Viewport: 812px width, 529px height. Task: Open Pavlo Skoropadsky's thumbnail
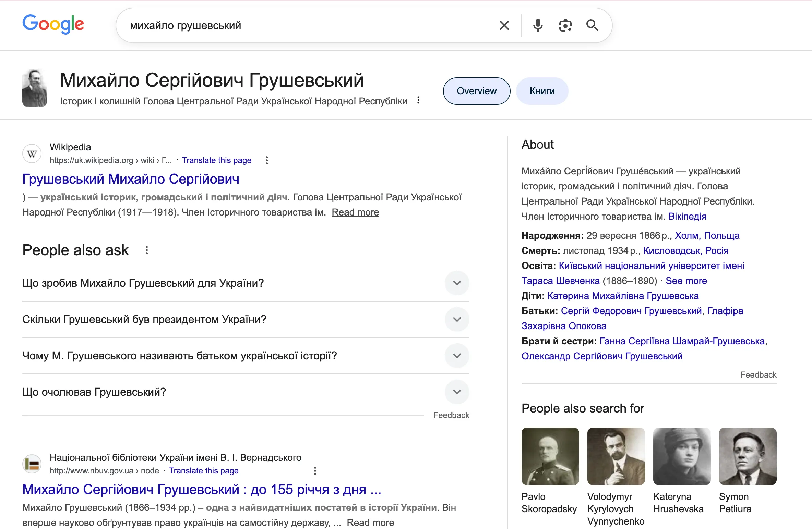pyautogui.click(x=550, y=456)
